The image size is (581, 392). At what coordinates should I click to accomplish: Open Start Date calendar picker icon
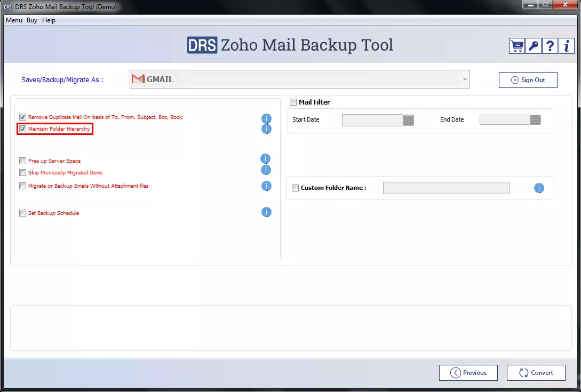(409, 120)
